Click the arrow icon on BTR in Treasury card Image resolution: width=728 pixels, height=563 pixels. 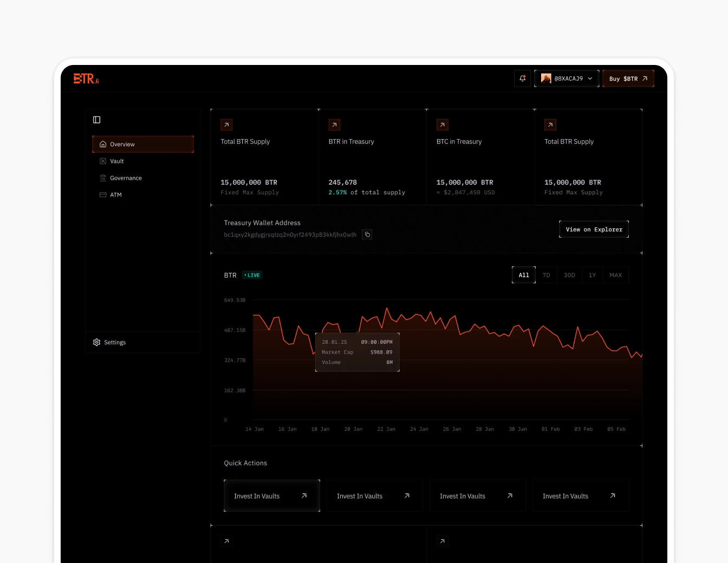[x=334, y=125]
